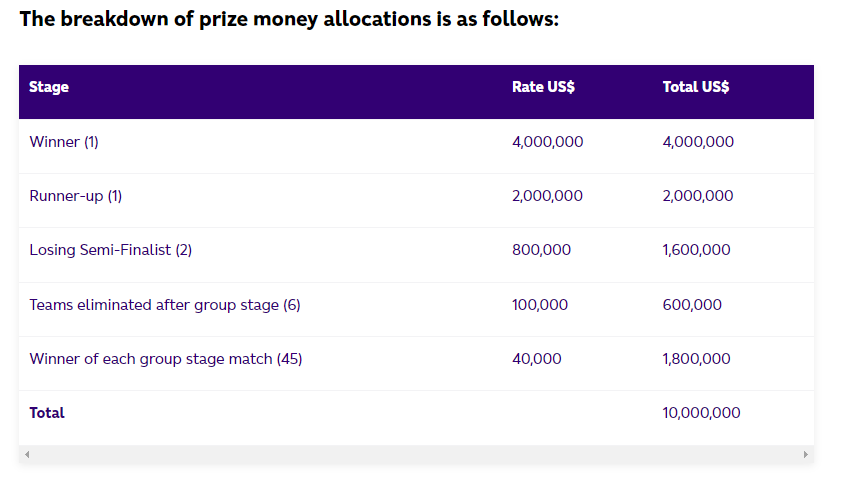This screenshot has height=482, width=845.
Task: Click the 800,000 rate value
Action: (541, 250)
